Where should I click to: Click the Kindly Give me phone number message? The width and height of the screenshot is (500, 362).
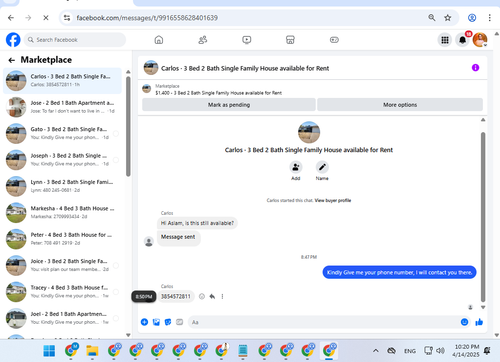coord(399,272)
